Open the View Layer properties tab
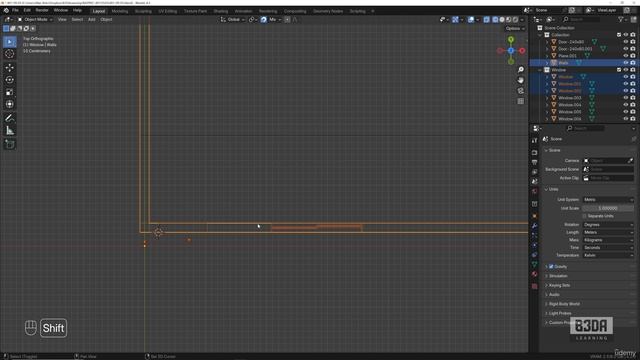The width and height of the screenshot is (640, 360). [535, 172]
